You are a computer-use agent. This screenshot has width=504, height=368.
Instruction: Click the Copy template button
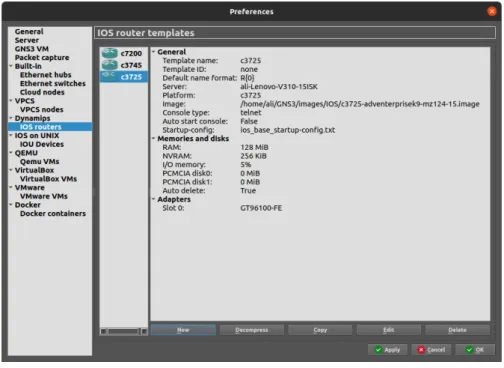pos(320,330)
